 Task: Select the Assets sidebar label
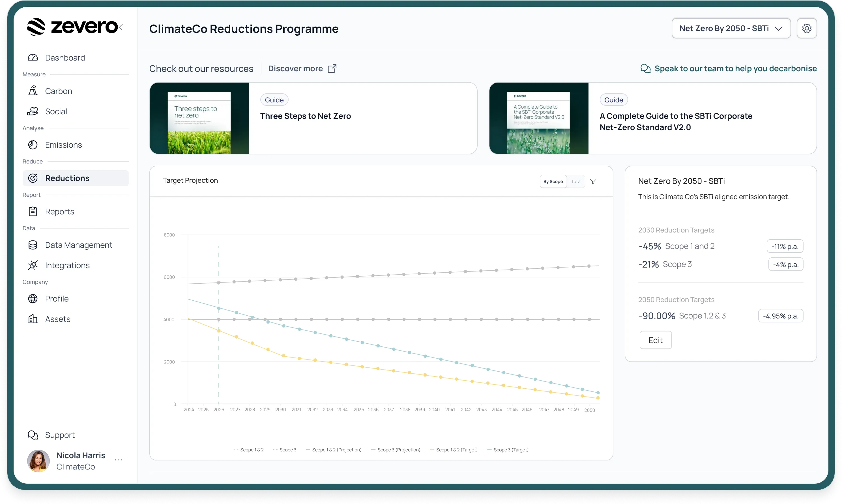click(x=58, y=319)
